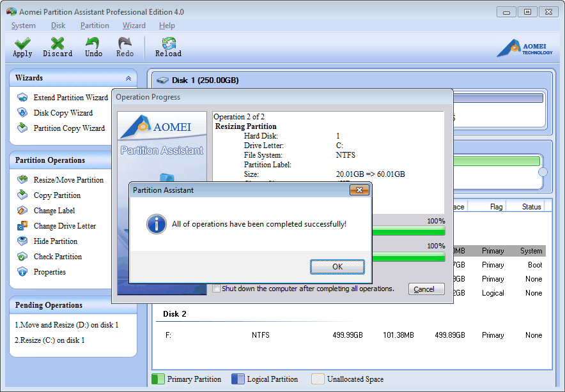Click the blue information icon in dialog
565x392 pixels.
(157, 224)
